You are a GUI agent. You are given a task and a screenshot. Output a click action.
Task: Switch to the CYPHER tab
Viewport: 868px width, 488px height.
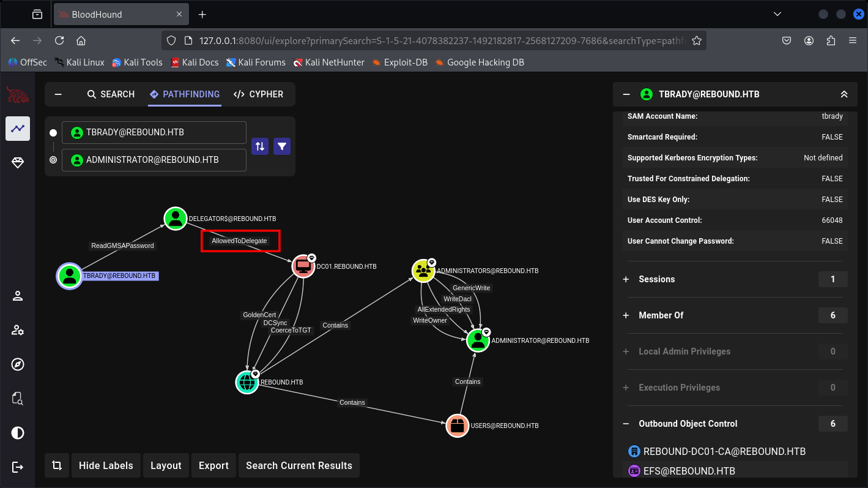click(x=258, y=94)
